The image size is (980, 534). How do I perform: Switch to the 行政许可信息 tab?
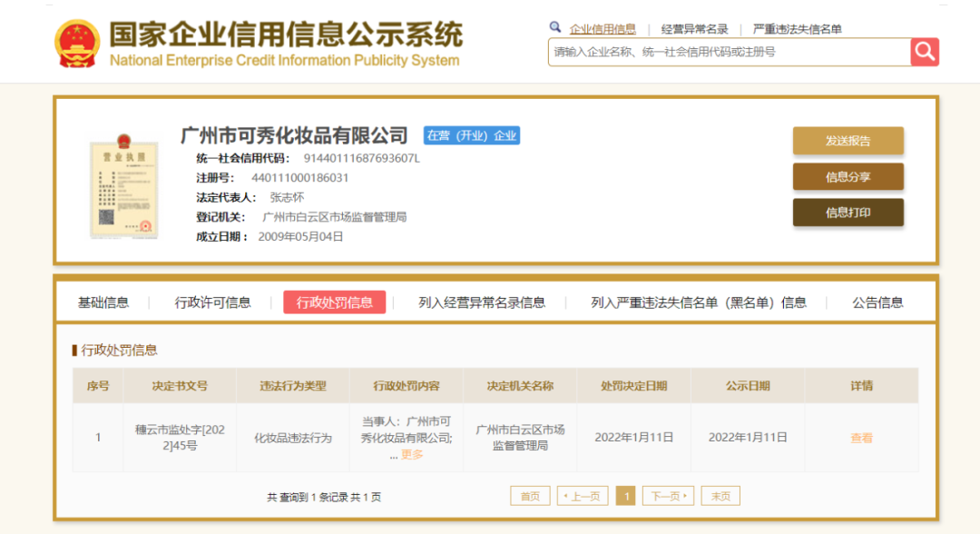pyautogui.click(x=212, y=302)
